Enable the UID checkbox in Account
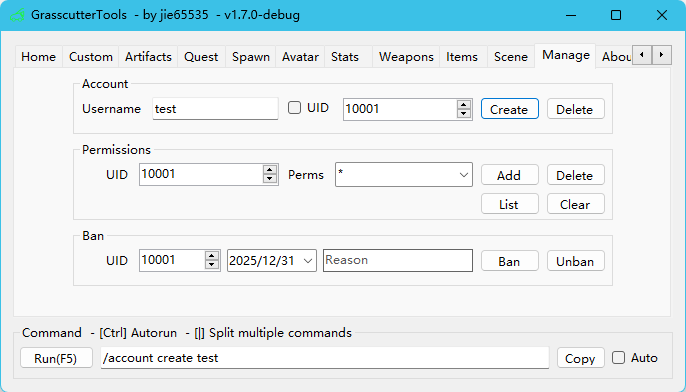This screenshot has height=392, width=686. tap(294, 108)
